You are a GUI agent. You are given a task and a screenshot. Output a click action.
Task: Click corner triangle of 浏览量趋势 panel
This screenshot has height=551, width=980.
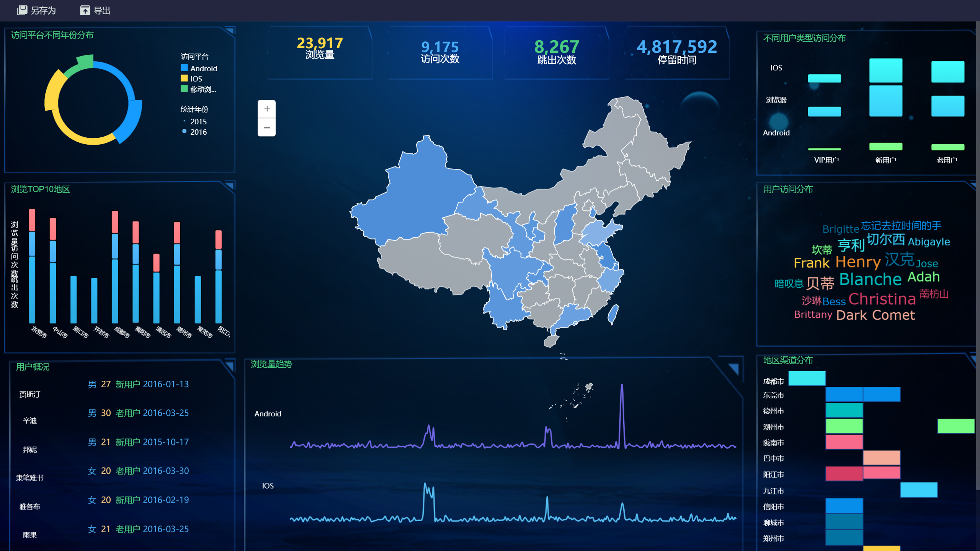[x=734, y=368]
